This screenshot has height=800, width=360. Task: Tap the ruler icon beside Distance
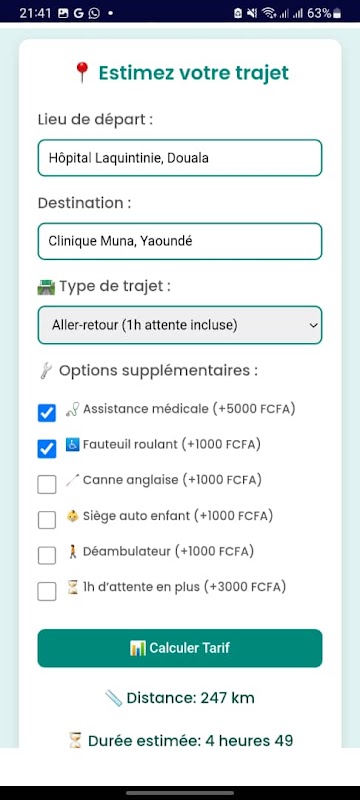click(x=114, y=698)
